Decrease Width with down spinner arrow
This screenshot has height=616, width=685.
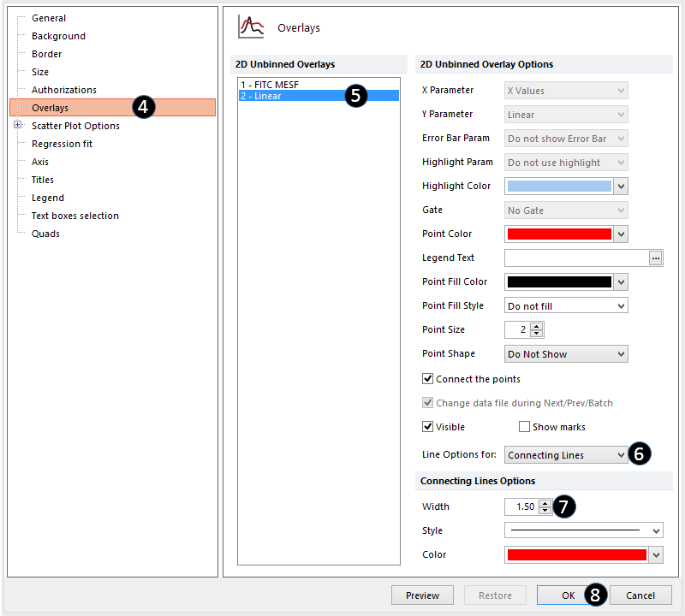coord(545,511)
